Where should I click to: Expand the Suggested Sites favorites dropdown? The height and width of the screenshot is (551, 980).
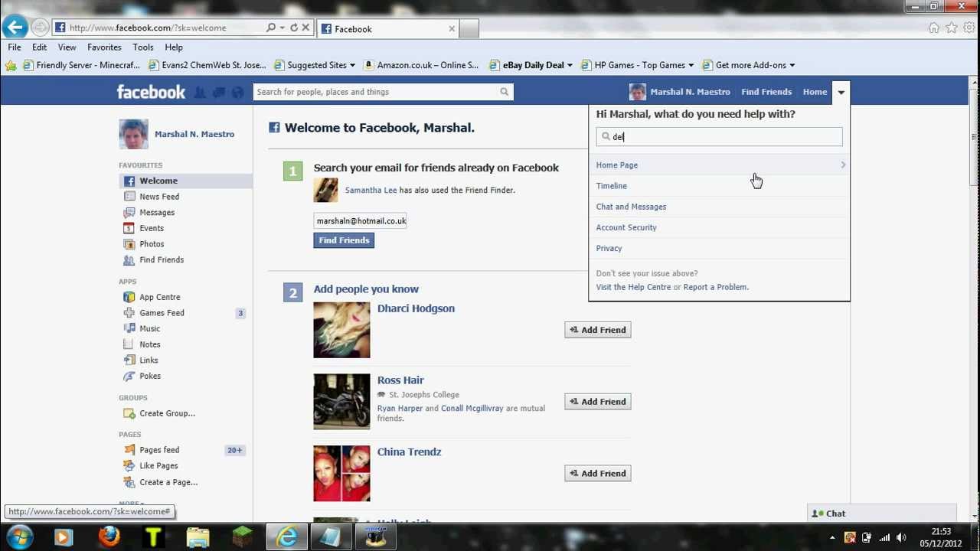tap(352, 65)
